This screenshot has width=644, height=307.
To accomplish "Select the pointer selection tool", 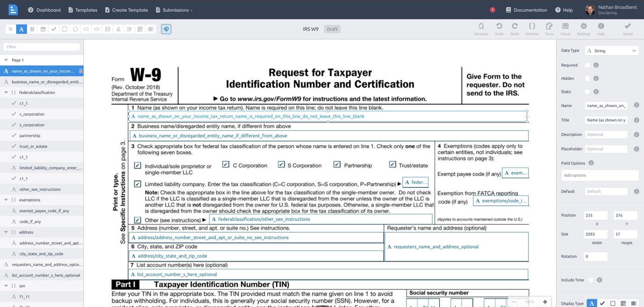I will click(x=11, y=29).
